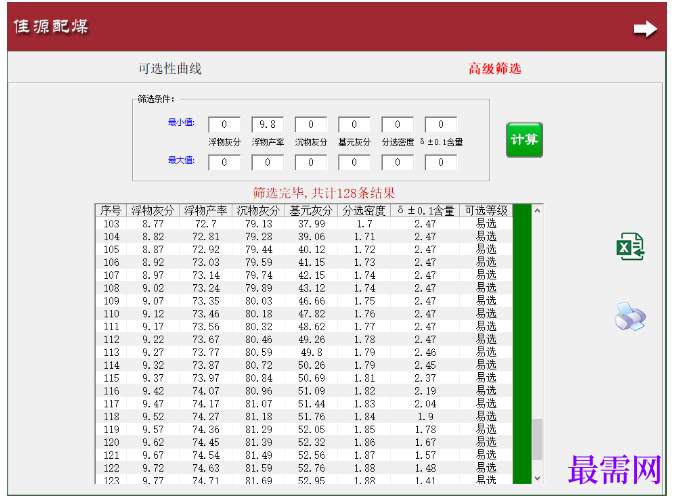This screenshot has height=501, width=680.
Task: Click the 浮物产率 column header
Action: [206, 211]
